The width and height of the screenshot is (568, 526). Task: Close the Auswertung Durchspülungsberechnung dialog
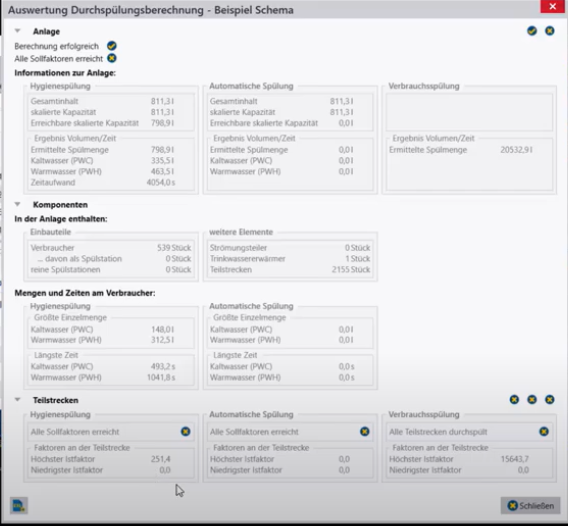(552, 7)
